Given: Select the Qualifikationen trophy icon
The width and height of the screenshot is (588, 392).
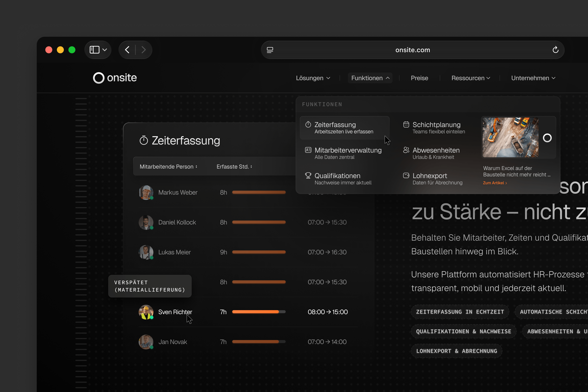Looking at the screenshot, I should (x=308, y=175).
